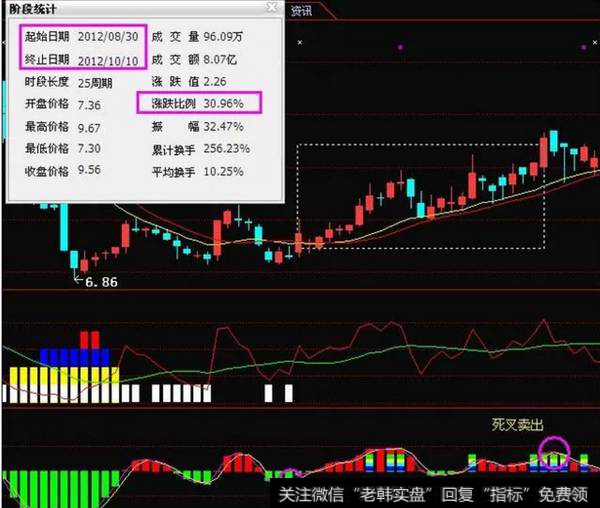
Task: Open the 资讯 tab
Action: tap(301, 11)
